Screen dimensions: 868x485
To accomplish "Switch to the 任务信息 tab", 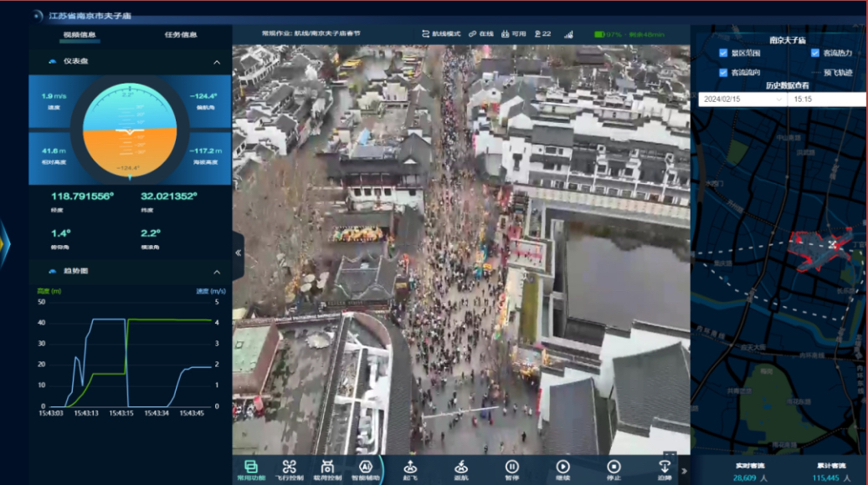I will tap(181, 35).
